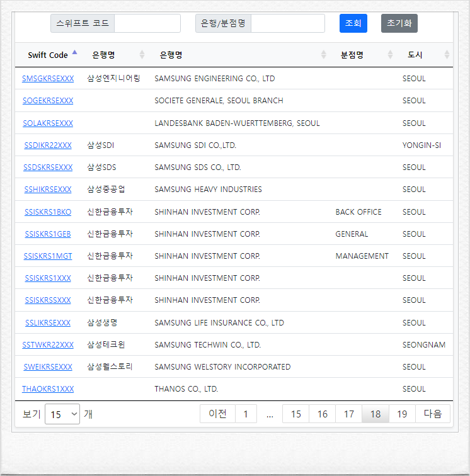Open SOLAKRSEXXX swift code link
This screenshot has height=476, width=470.
pyautogui.click(x=48, y=123)
